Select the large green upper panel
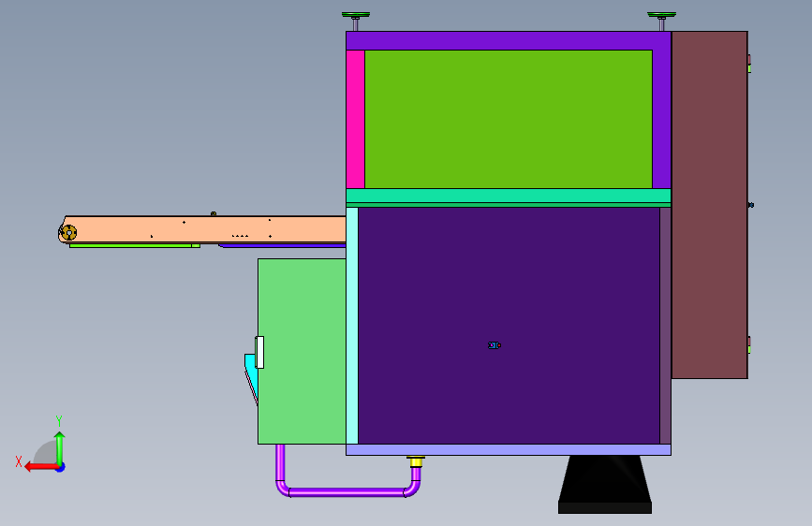The height and width of the screenshot is (526, 812). tap(508, 119)
